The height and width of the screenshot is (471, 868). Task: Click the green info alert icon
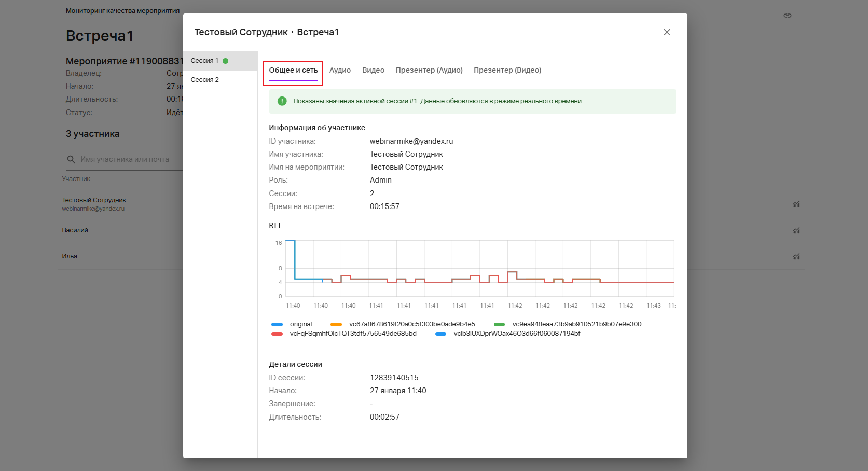[282, 101]
